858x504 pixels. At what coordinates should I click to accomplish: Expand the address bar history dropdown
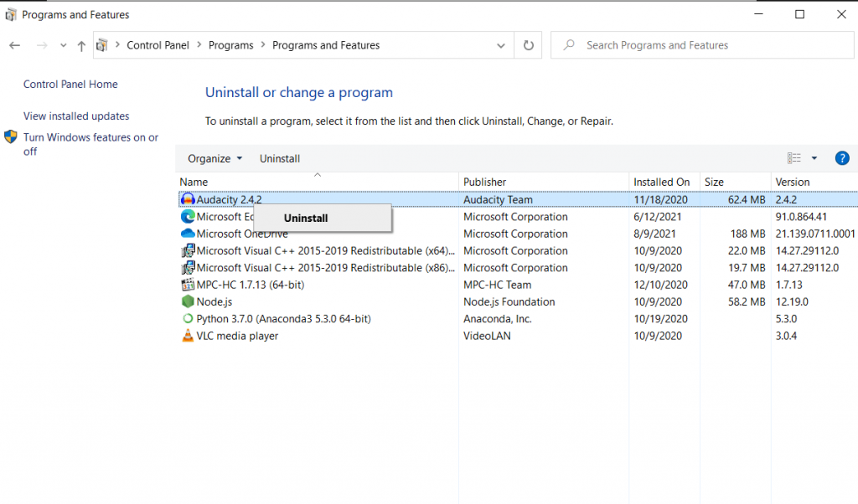[501, 45]
